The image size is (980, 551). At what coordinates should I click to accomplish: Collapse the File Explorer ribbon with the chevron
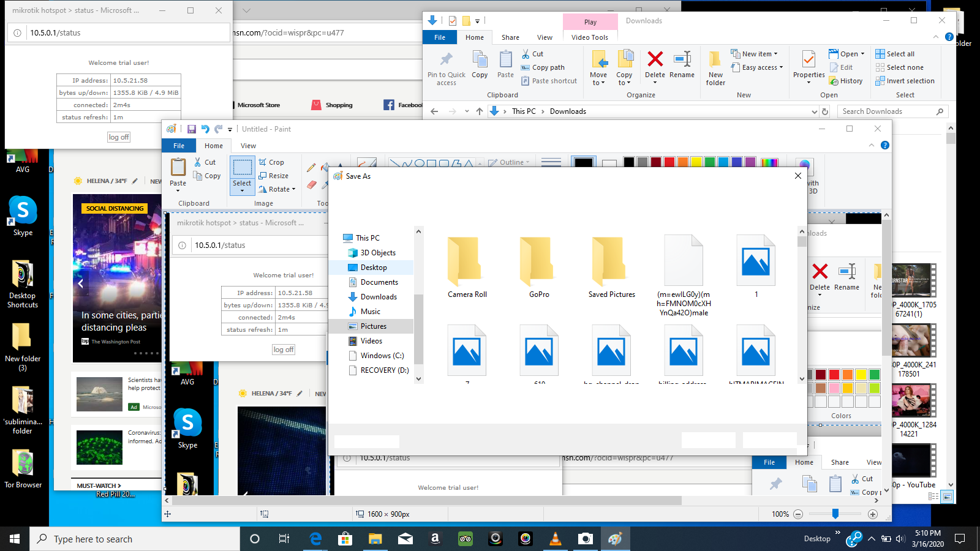pos(935,37)
